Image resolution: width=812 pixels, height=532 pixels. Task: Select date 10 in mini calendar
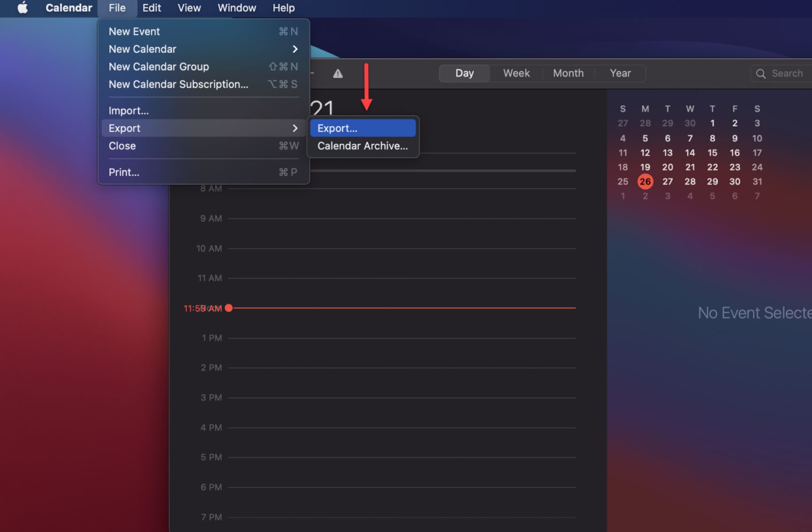point(757,138)
